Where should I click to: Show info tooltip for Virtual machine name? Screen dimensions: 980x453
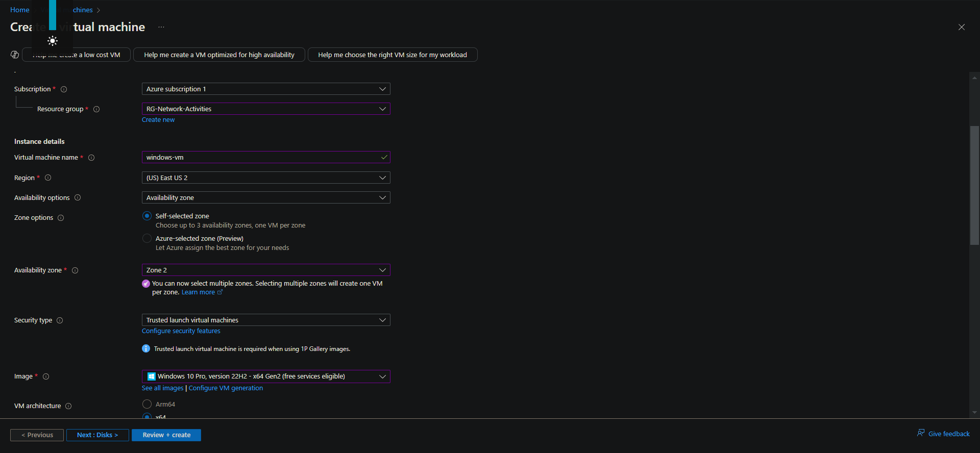[x=91, y=158]
